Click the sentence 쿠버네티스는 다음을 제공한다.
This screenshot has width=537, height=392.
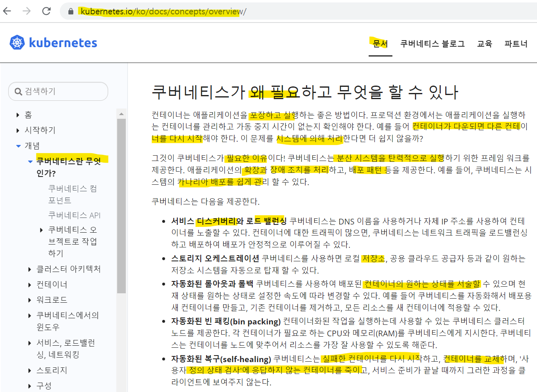pyautogui.click(x=205, y=202)
